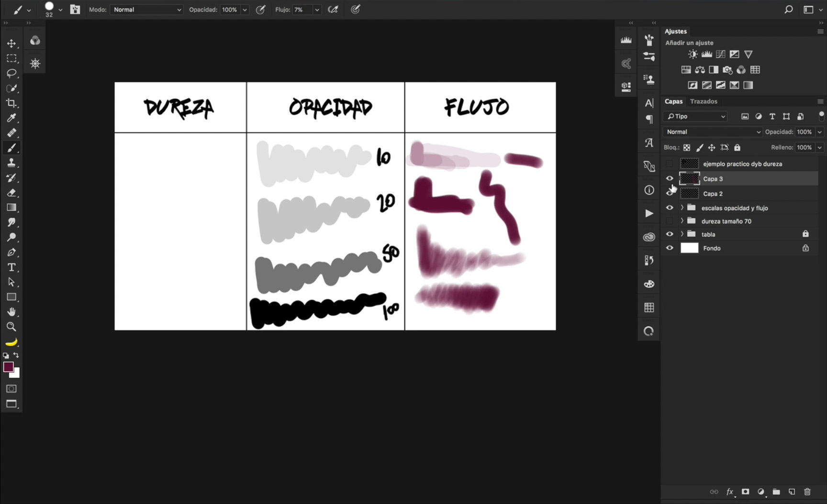Delete layer with trash icon
The image size is (827, 504).
pyautogui.click(x=807, y=492)
